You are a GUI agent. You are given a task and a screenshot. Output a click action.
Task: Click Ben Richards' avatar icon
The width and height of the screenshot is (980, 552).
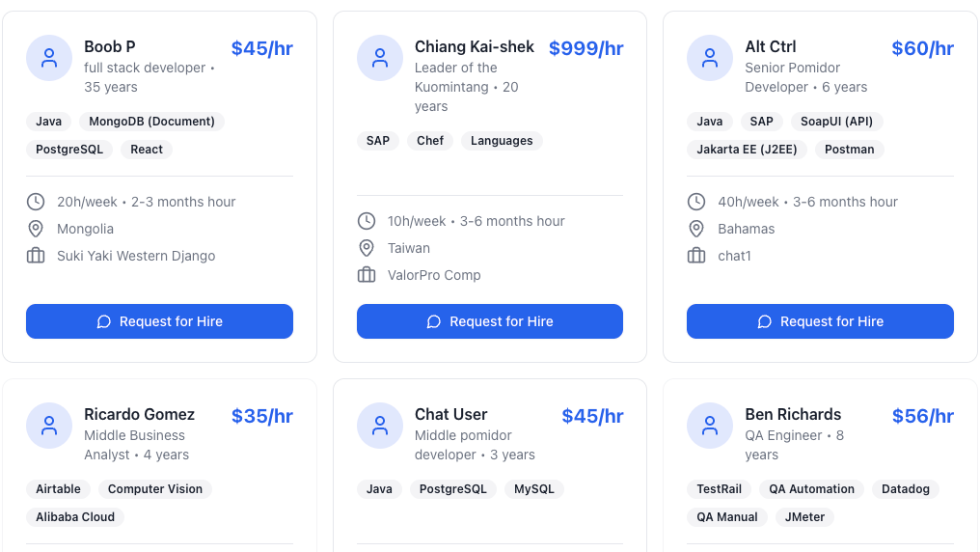[x=710, y=426]
